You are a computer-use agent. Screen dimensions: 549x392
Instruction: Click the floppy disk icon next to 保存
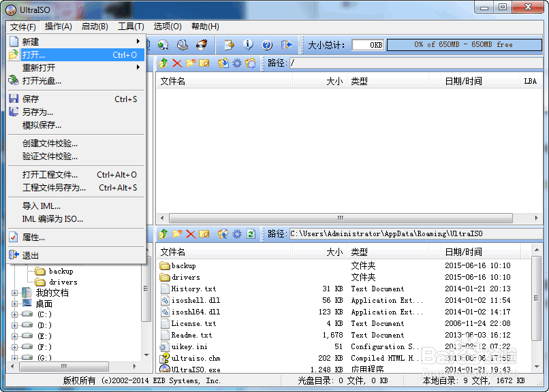[14, 99]
